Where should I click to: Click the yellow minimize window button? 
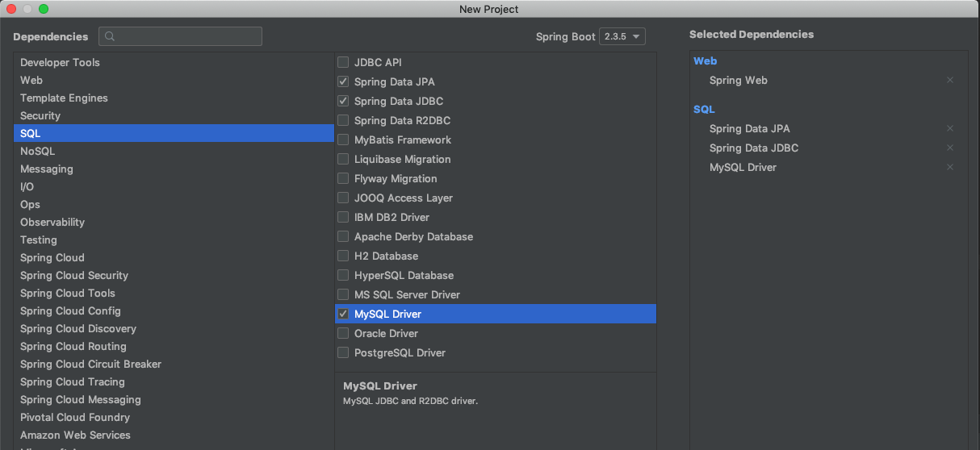tap(27, 9)
